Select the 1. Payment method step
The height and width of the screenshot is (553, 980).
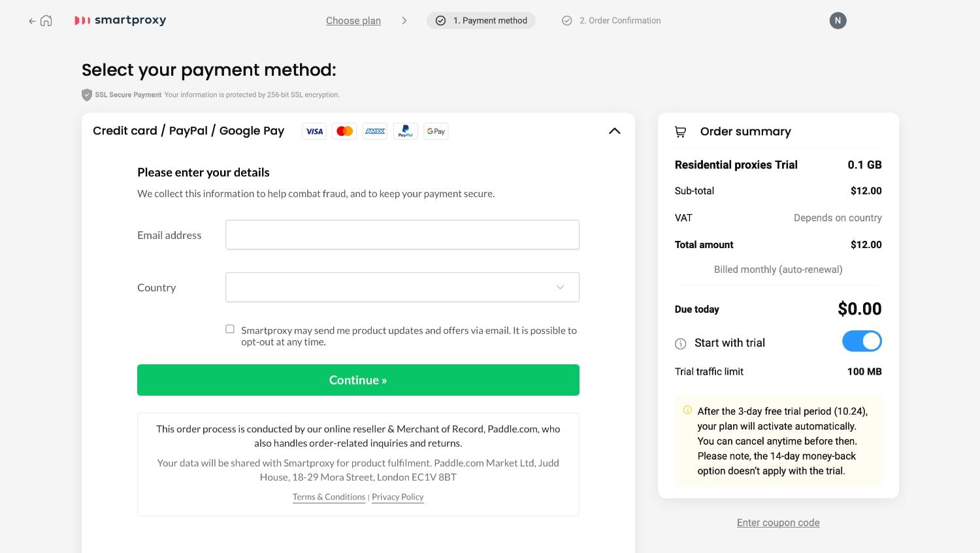482,21
